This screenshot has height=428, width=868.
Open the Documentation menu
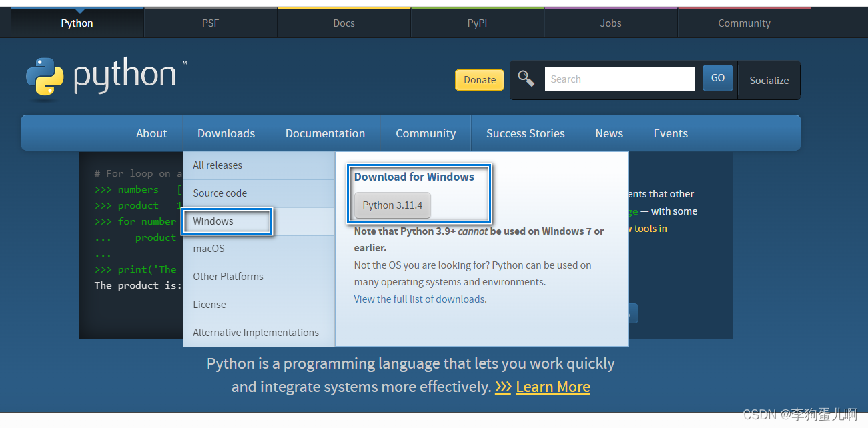(326, 133)
